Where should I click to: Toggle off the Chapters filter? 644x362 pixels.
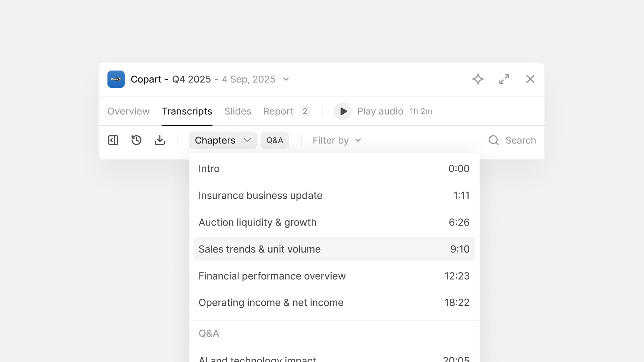(223, 140)
